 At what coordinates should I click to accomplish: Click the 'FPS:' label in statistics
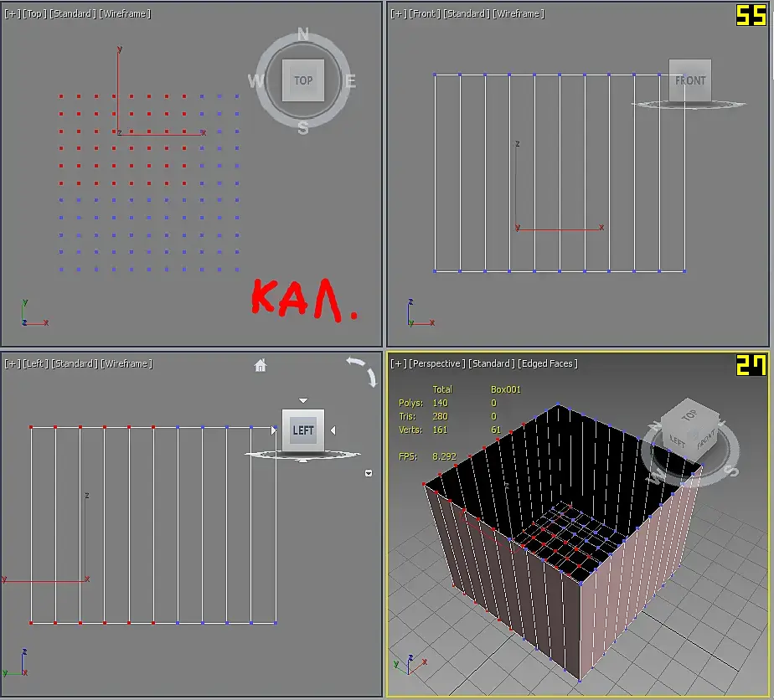click(x=408, y=456)
